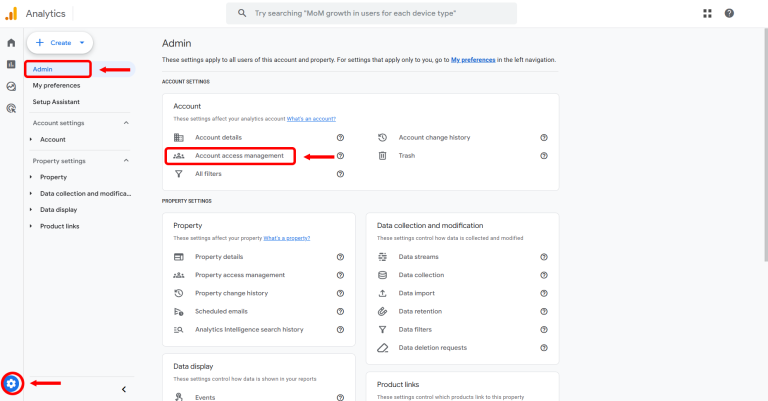Show help for Trash
768x401 pixels.
(544, 156)
